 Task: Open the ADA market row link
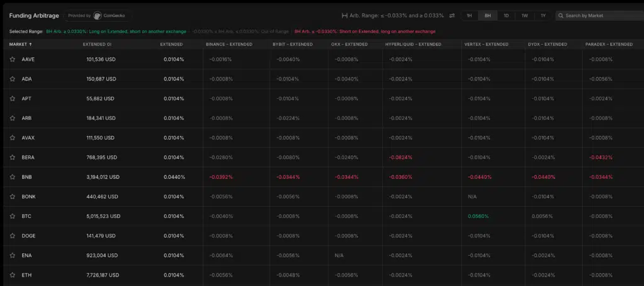click(26, 79)
